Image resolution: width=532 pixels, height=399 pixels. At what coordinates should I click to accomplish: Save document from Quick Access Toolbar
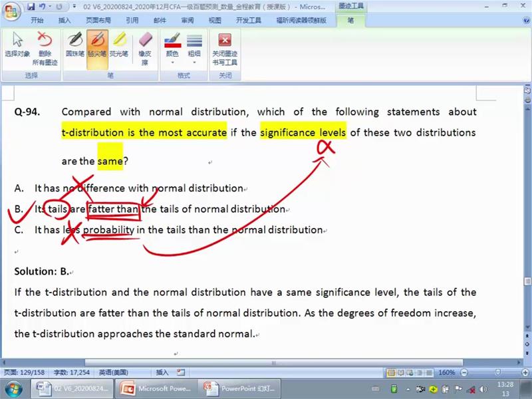31,7
